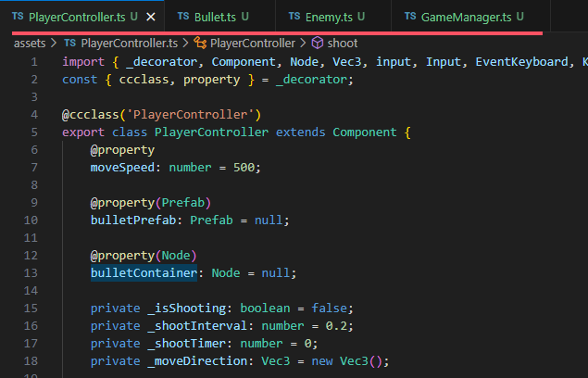The width and height of the screenshot is (588, 378).
Task: Close the PlayerController.ts tab
Action: 151,17
